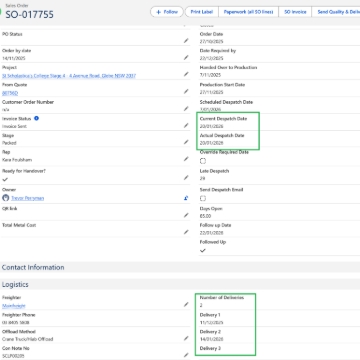
Task: Edit Total Metal Cost pencil icon
Action: (186, 232)
